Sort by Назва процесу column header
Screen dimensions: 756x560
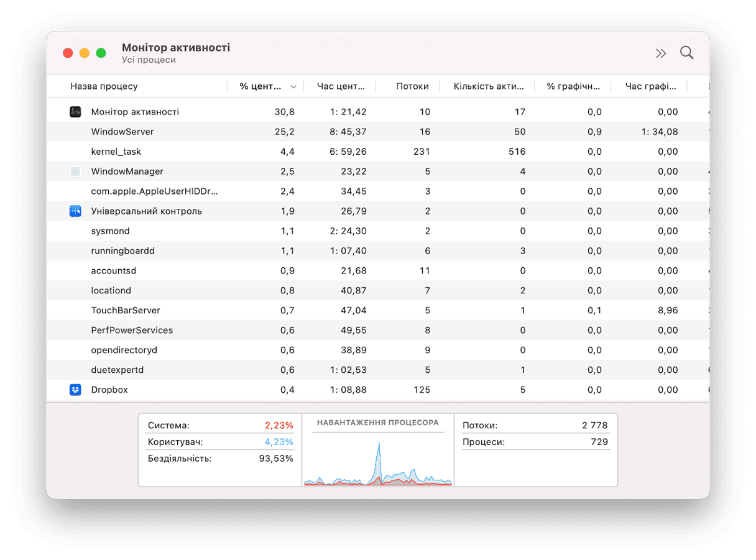[x=104, y=86]
